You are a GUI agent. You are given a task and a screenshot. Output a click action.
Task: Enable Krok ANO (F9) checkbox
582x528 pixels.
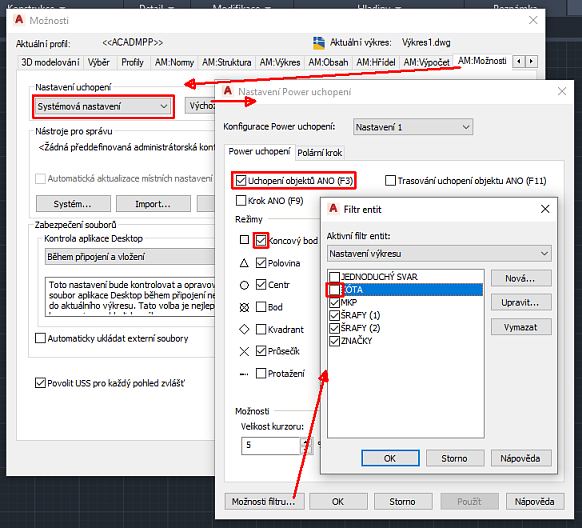[x=241, y=201]
